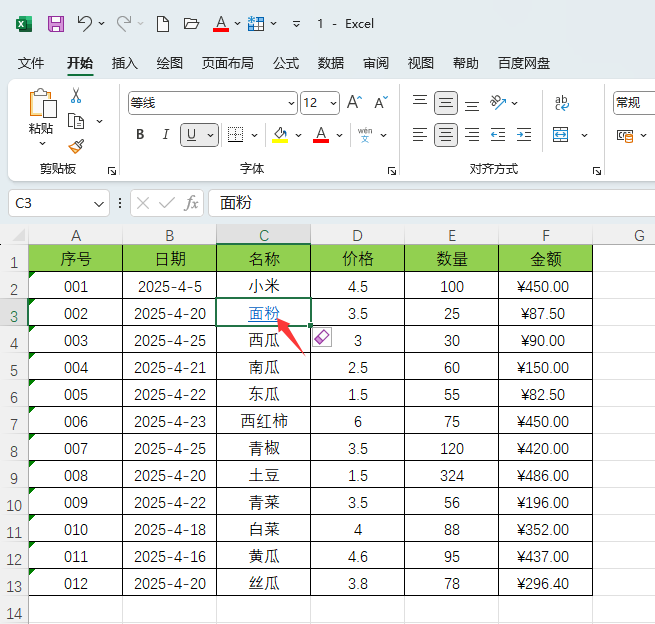
Task: Click the clear formatting eraser smart tag
Action: pos(322,337)
